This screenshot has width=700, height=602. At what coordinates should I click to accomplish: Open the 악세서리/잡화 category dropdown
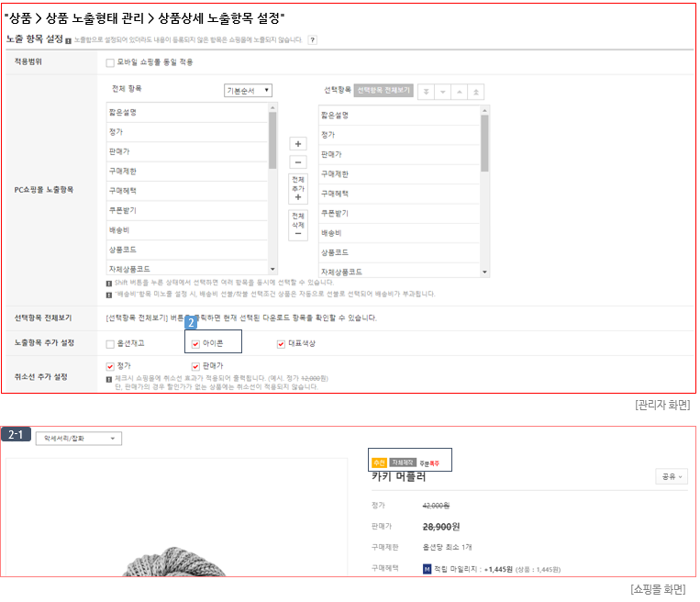(78, 439)
